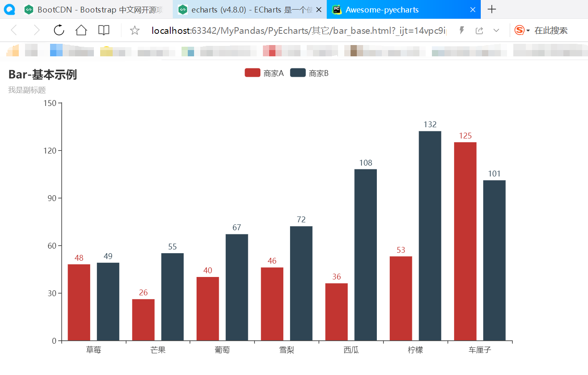The image size is (588, 375).
Task: Star the current page as a favorite
Action: pyautogui.click(x=134, y=30)
